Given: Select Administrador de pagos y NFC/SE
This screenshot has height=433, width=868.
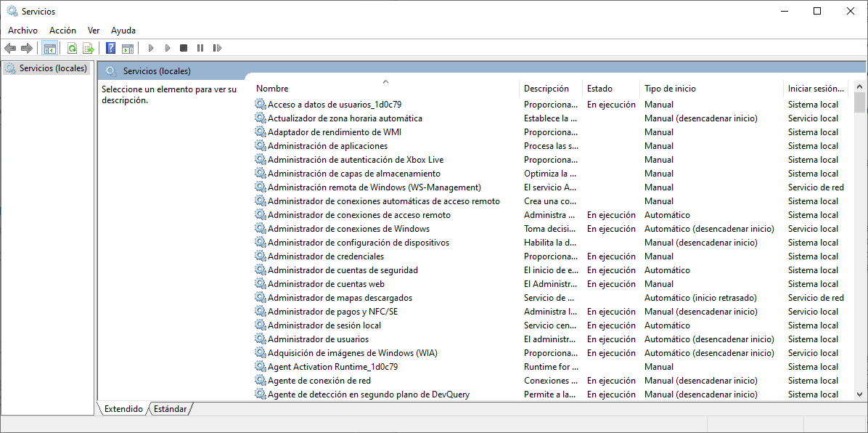Looking at the screenshot, I should tap(332, 312).
